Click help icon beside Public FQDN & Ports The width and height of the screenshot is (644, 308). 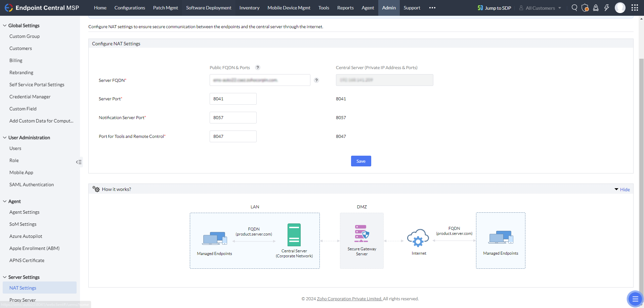(x=258, y=67)
